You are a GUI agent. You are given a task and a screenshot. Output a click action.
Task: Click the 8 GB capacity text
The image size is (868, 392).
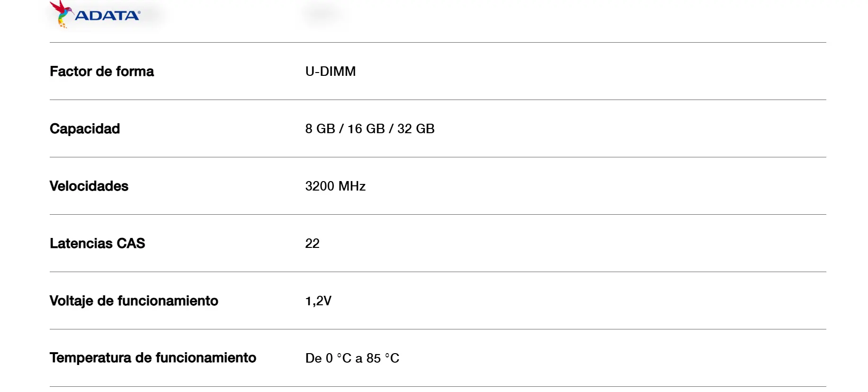click(x=320, y=129)
